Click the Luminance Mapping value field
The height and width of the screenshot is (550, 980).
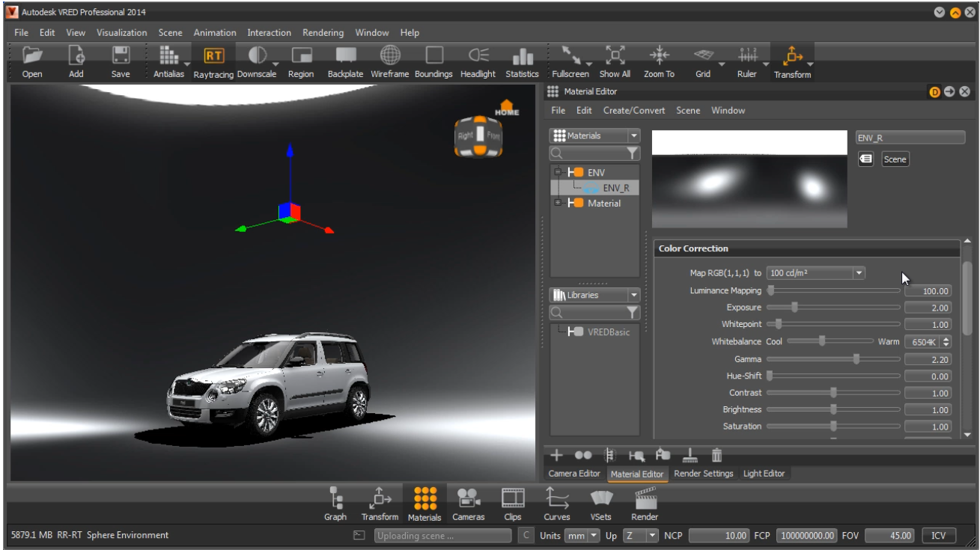[x=928, y=290]
